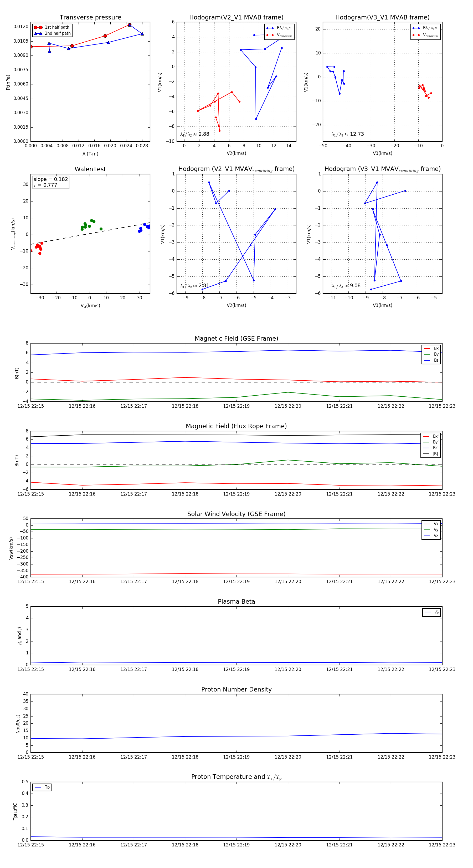Viewport: 473px width, 868px height.
Task: Click 'Bz' legend entry in GSE magnetic field
Action: (431, 360)
